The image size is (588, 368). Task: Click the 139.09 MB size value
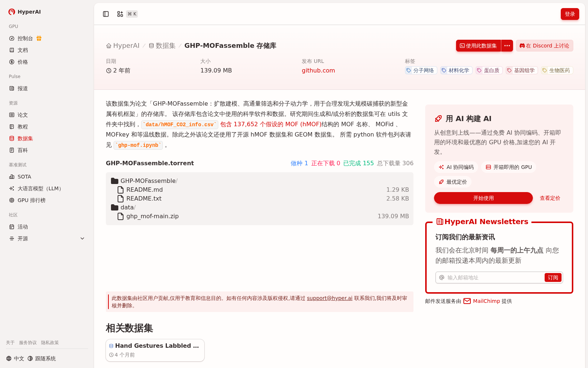tap(216, 70)
